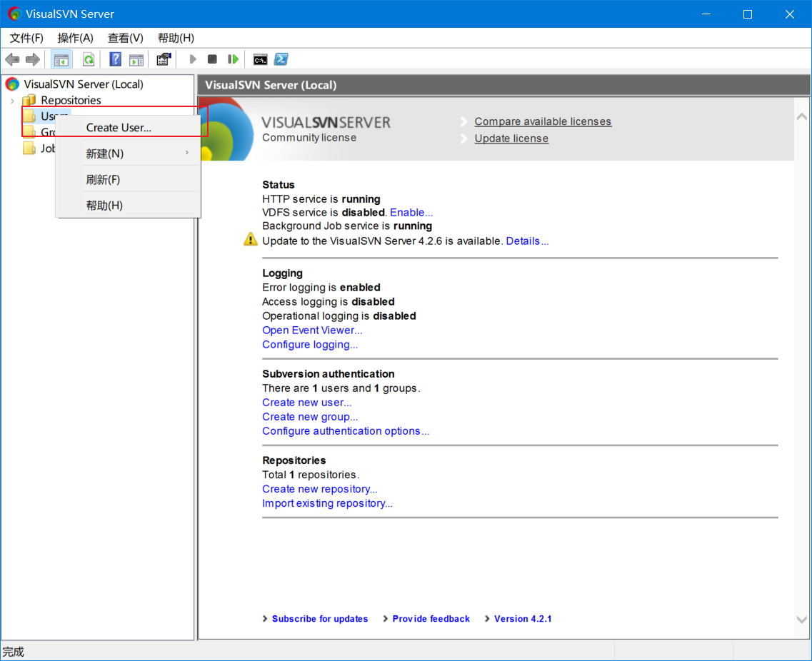Open the 帮助(H) menu in menu bar
Viewport: 812px width, 661px height.
click(x=176, y=39)
